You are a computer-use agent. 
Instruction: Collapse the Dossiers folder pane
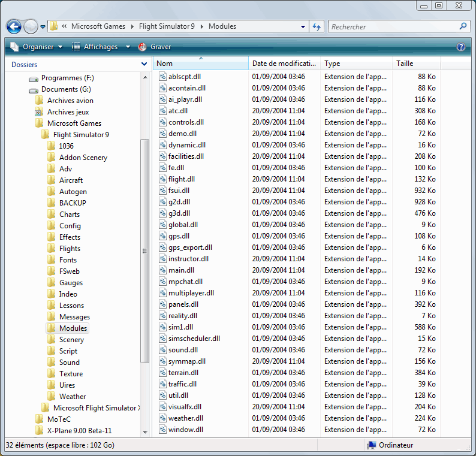coord(144,64)
